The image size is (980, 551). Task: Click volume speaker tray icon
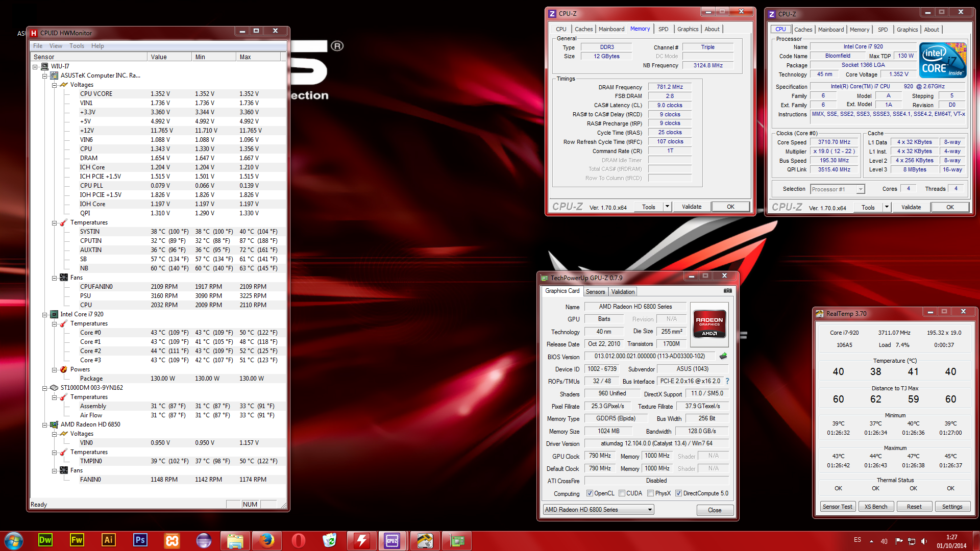924,541
